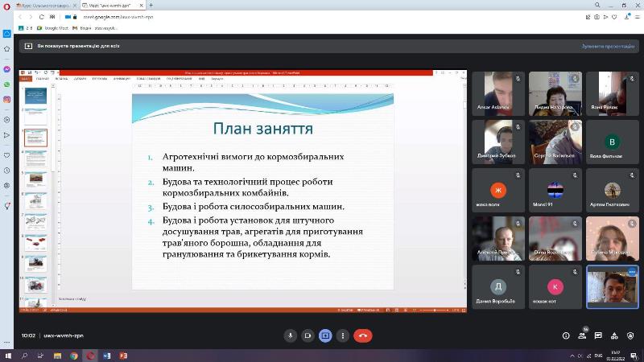Open Messenger in Opera's sidebar

(x=6, y=70)
